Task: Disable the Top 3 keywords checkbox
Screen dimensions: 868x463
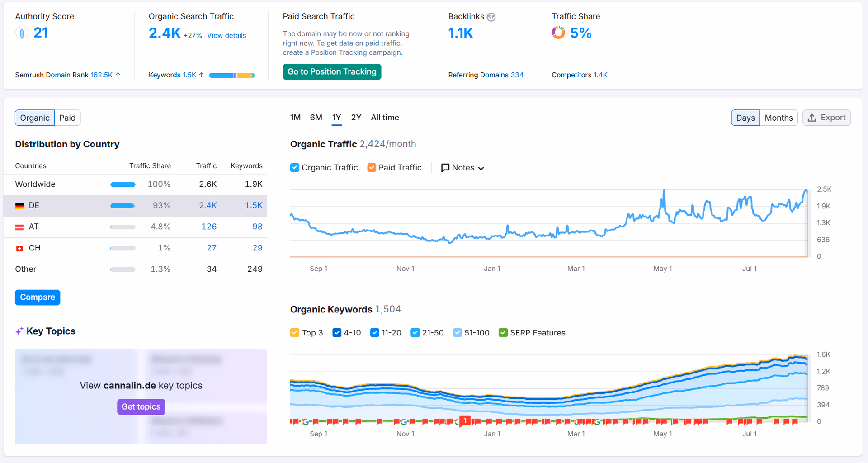Action: coord(295,333)
